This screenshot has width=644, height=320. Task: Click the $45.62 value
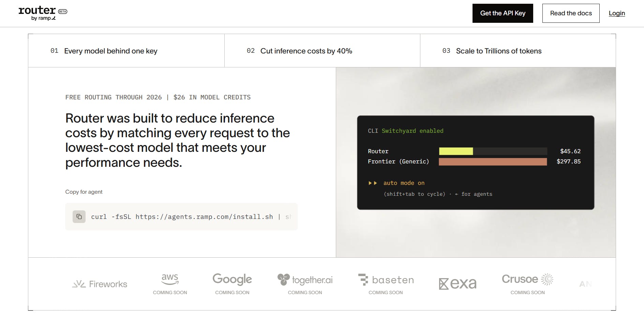(570, 151)
